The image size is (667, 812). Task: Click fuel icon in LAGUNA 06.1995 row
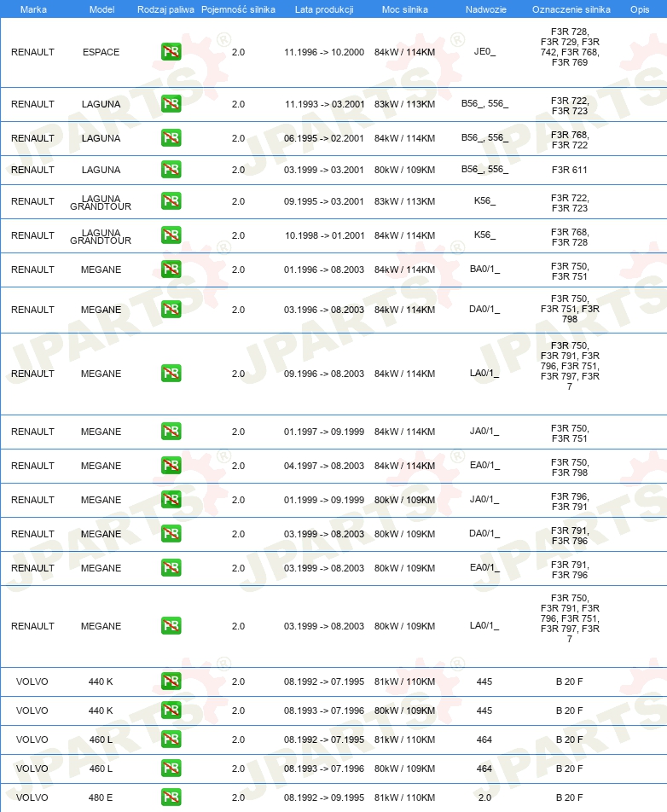point(171,138)
